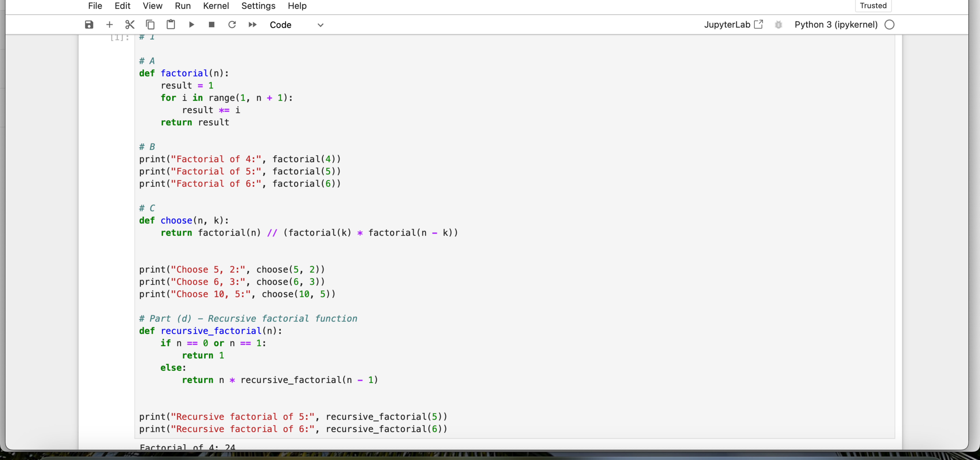The height and width of the screenshot is (460, 980).
Task: Check kernel status indicator
Action: point(889,24)
